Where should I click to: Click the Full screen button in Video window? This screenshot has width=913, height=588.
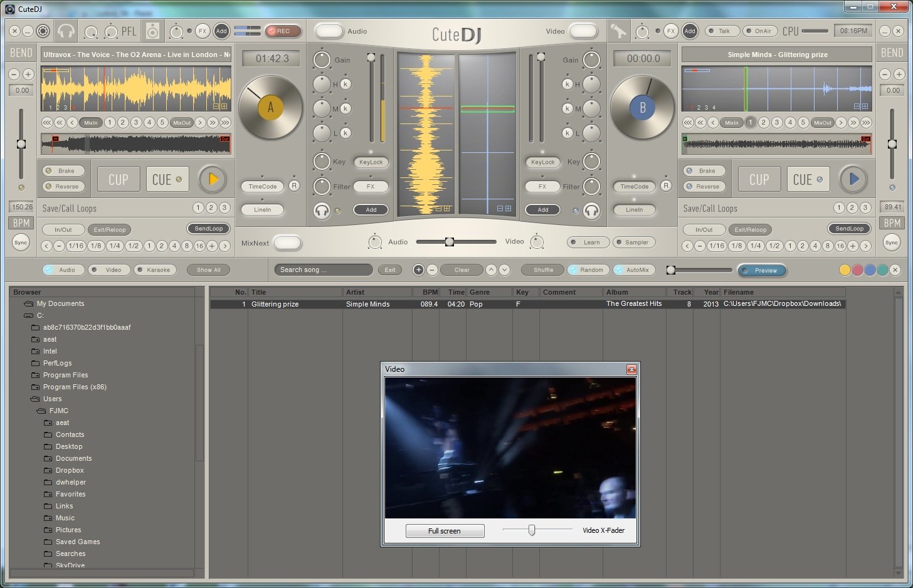[445, 531]
